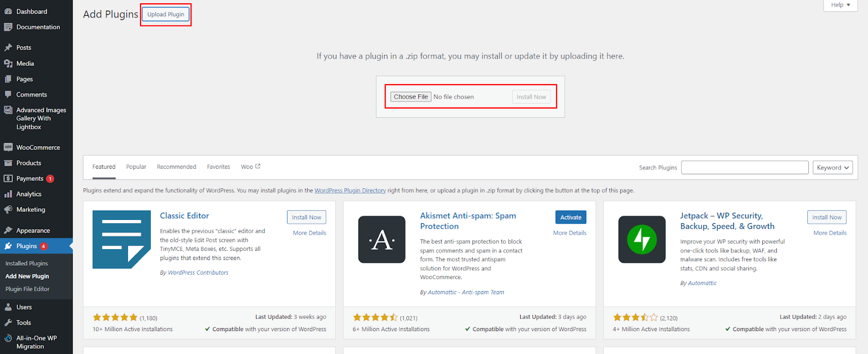
Task: Click the Jetpack plugin logo
Action: 642,239
